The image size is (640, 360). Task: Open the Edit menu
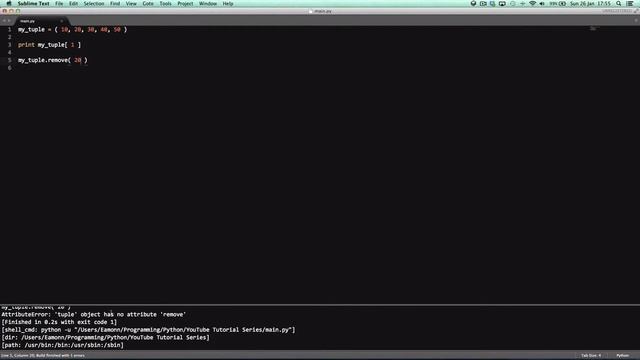73,4
